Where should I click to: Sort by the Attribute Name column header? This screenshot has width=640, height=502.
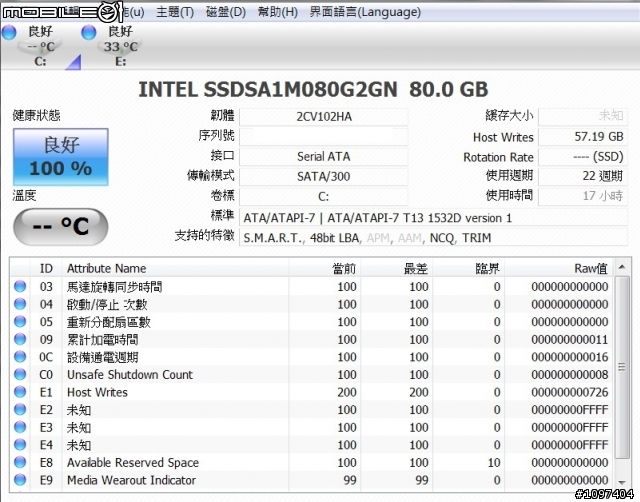pos(176,268)
